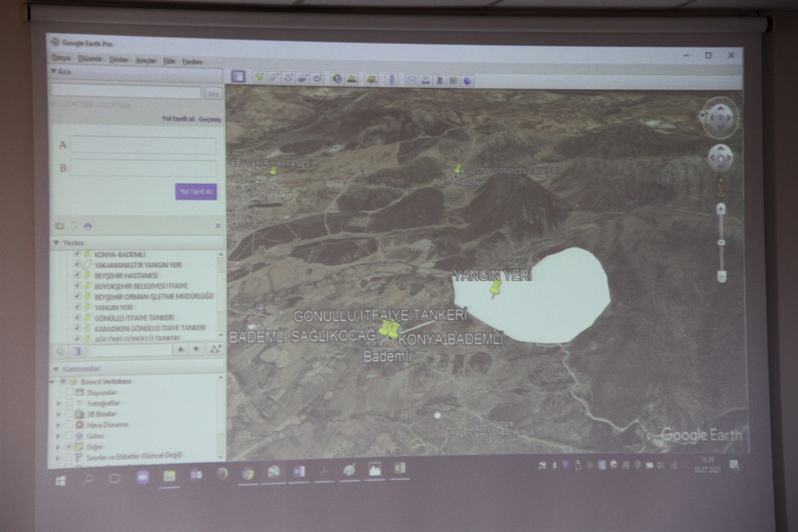
Task: Uncheck the YANGIN YERİ place checkbox
Action: 76,307
